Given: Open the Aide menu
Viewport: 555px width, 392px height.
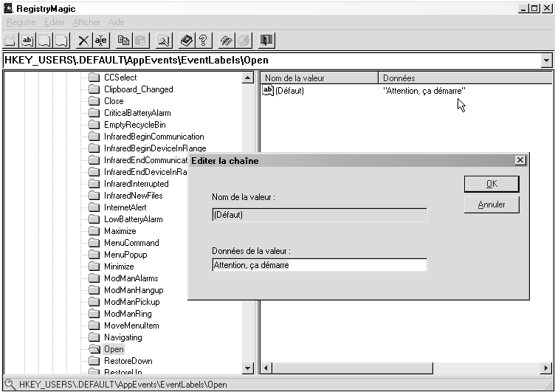Looking at the screenshot, I should (116, 22).
